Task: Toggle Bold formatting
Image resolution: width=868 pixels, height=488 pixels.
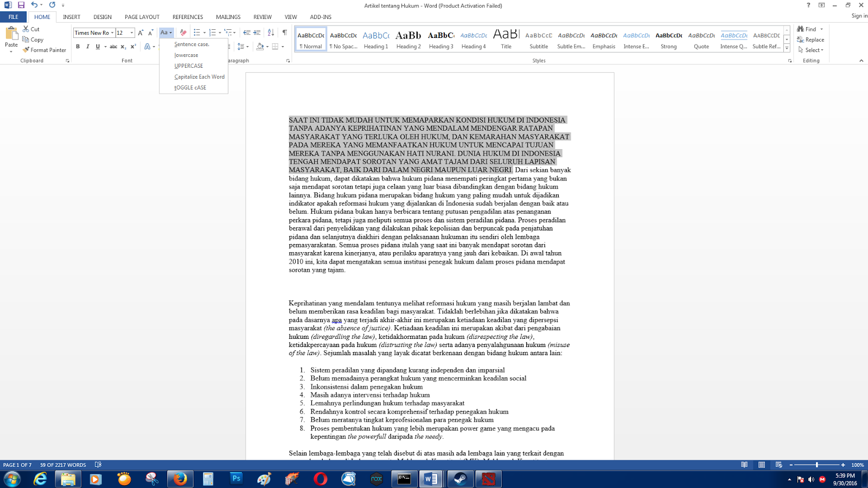Action: 78,47
